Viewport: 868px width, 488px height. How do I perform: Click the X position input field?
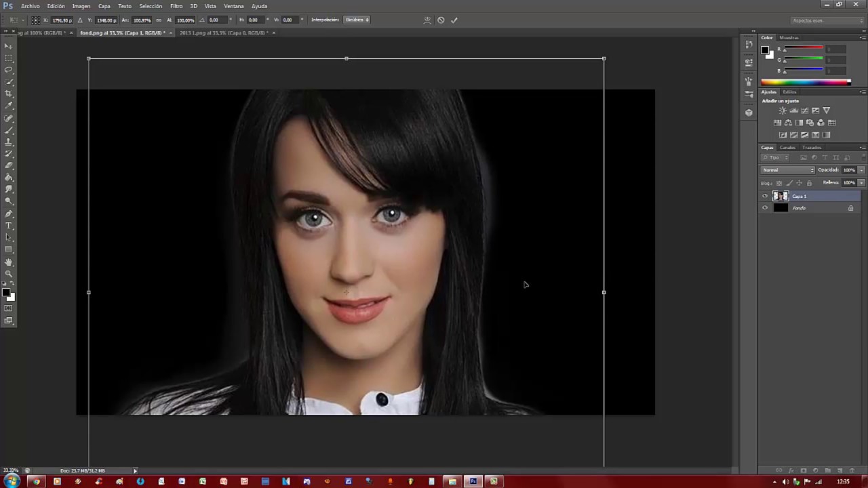click(x=62, y=20)
